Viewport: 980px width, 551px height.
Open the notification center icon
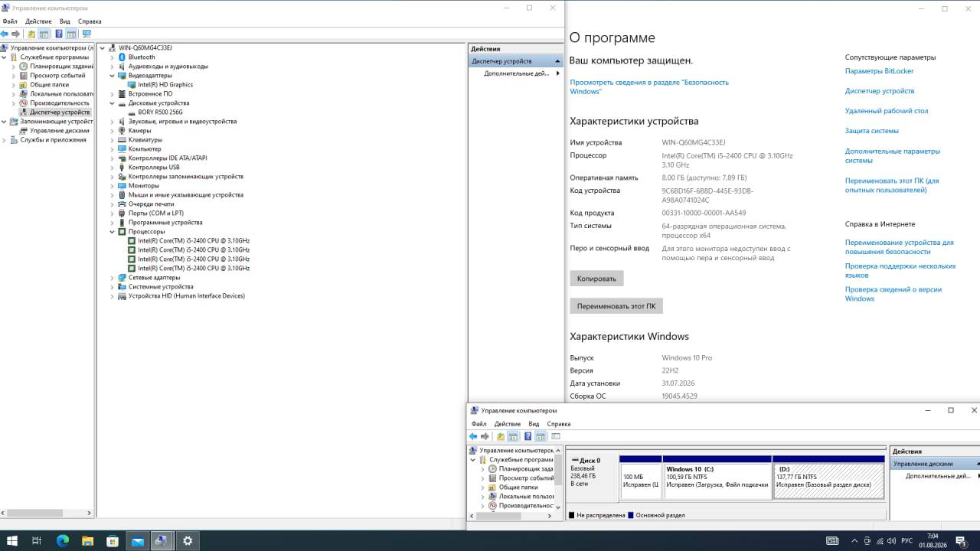tap(961, 541)
